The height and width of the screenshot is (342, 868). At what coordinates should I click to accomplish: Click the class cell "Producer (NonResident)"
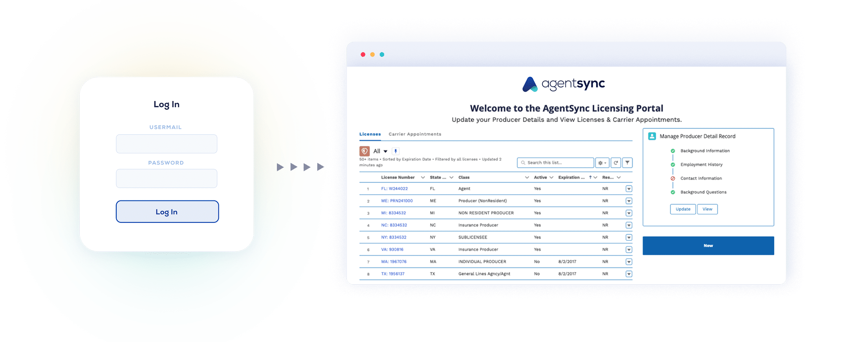pos(483,201)
